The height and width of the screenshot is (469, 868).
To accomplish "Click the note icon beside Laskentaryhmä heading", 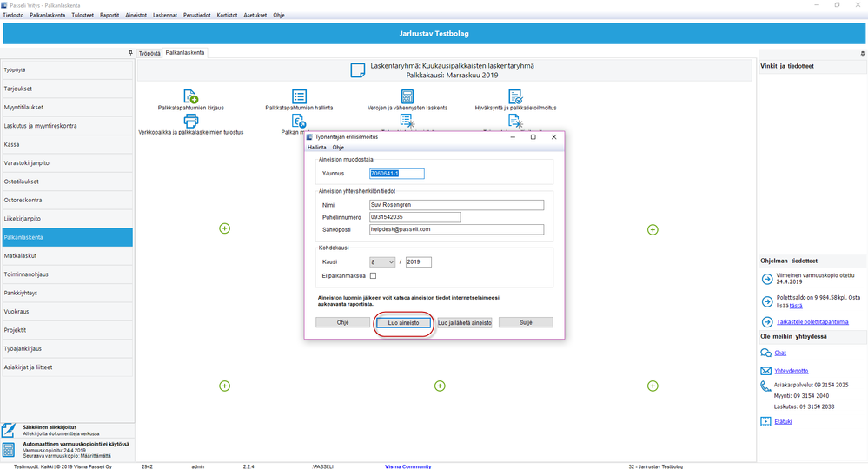I will 358,70.
